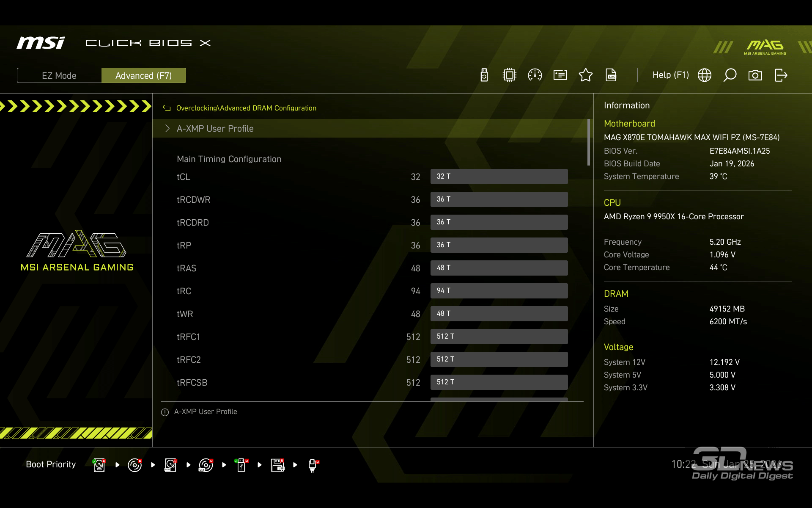Expand A-XMP User Profile
The height and width of the screenshot is (508, 812).
(x=215, y=129)
